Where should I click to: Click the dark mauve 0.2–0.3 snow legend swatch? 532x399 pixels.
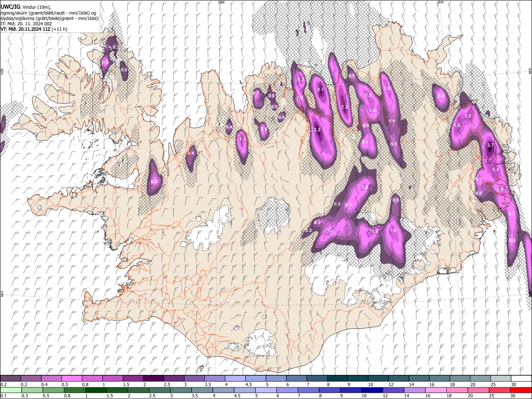tap(11, 378)
